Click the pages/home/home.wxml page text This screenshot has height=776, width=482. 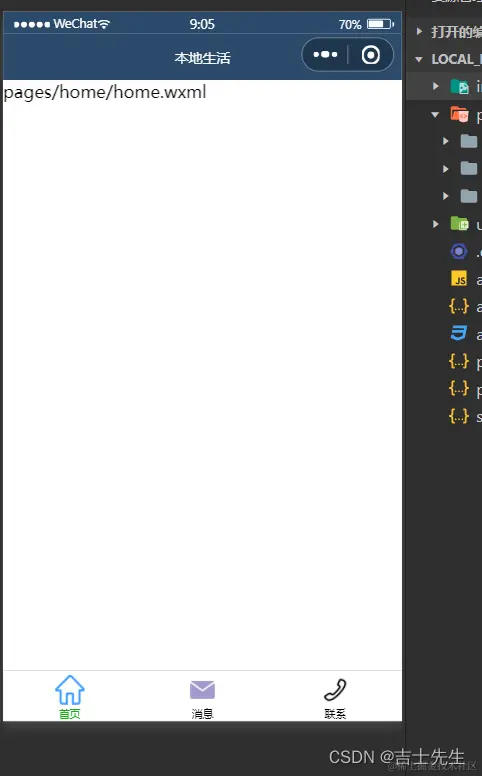pos(105,92)
